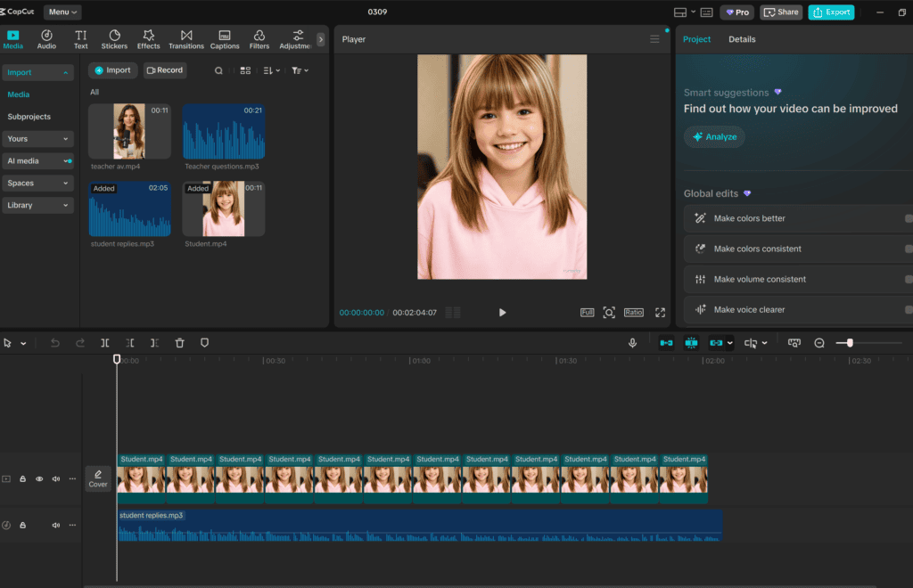The width and height of the screenshot is (913, 588).
Task: Switch media grid view layout
Action: tap(245, 70)
